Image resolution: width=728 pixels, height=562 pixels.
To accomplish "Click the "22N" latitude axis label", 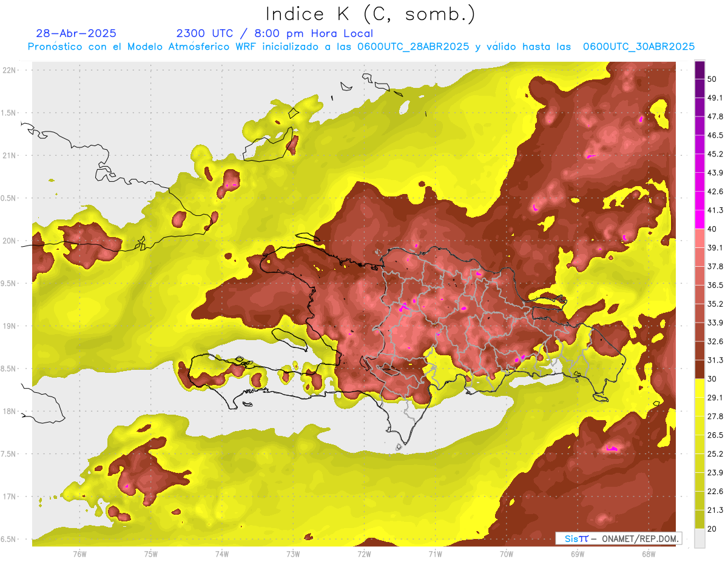I will click(x=9, y=70).
